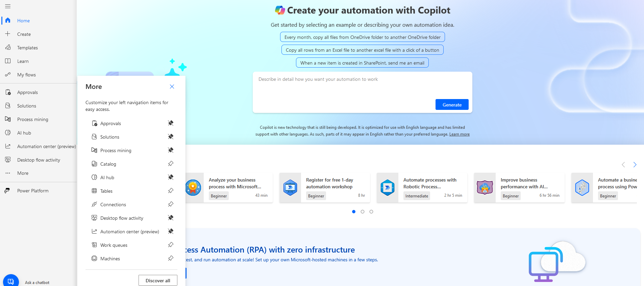
Task: Click the Solutions icon in left sidebar
Action: (8, 105)
